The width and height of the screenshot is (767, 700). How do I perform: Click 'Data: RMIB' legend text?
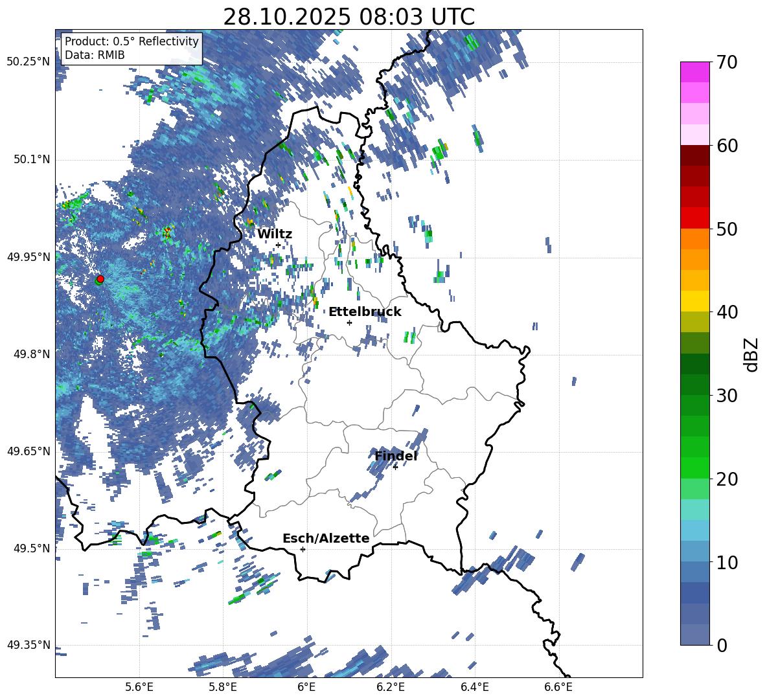[x=95, y=55]
